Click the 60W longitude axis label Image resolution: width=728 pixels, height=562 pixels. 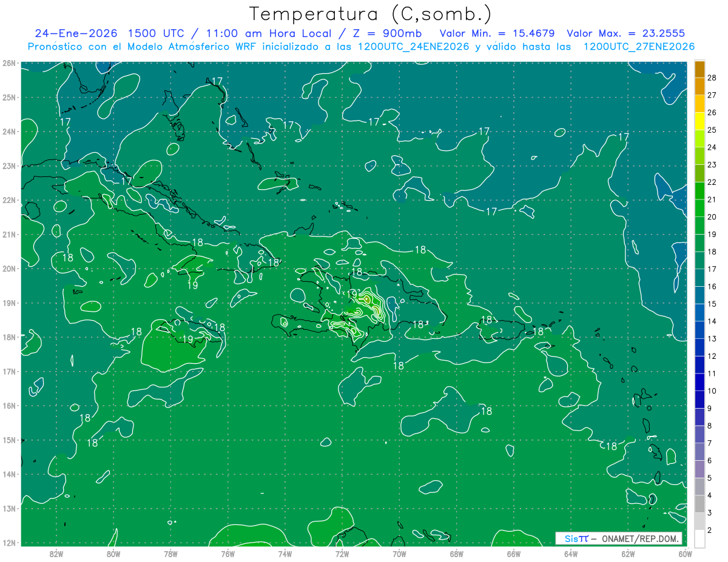click(685, 554)
